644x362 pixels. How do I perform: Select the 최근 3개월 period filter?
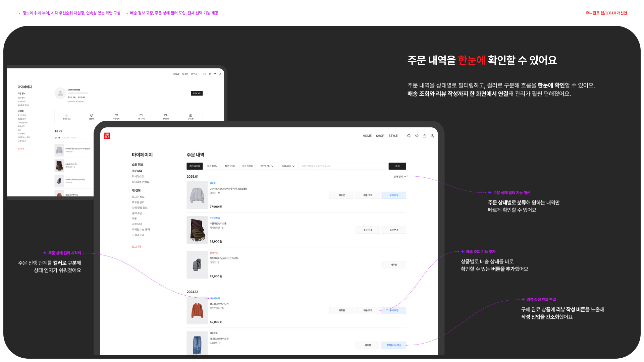point(247,166)
